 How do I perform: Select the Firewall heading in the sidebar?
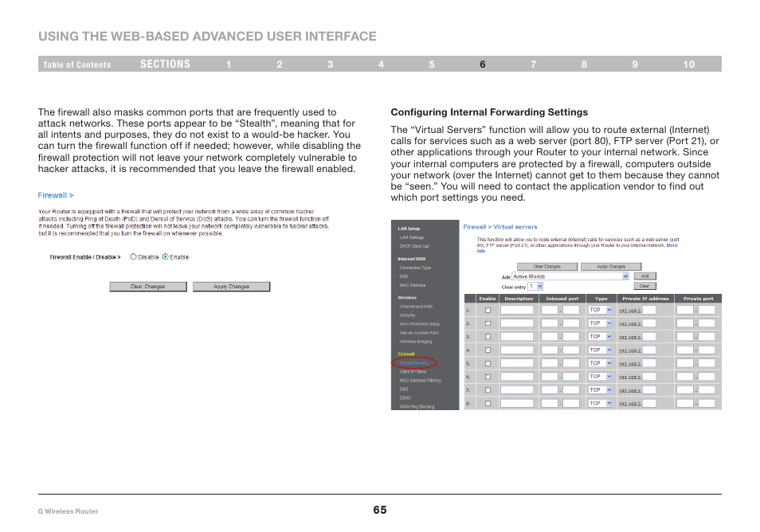pos(406,354)
